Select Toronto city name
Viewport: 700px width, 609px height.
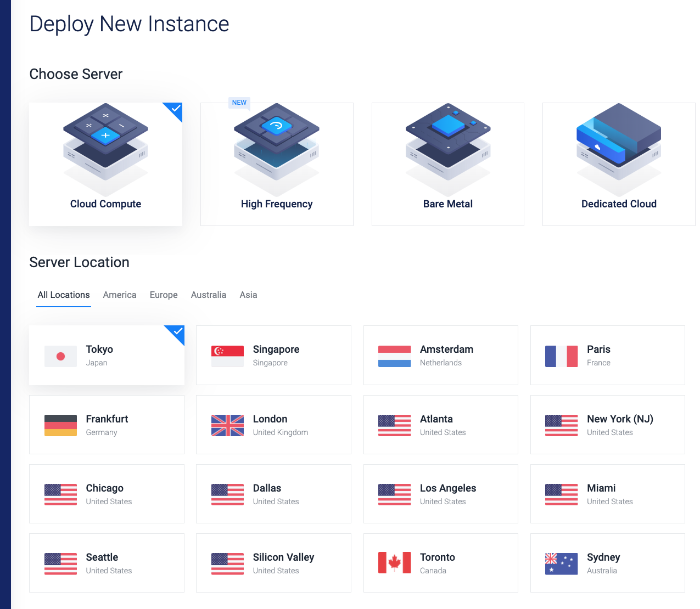tap(438, 557)
